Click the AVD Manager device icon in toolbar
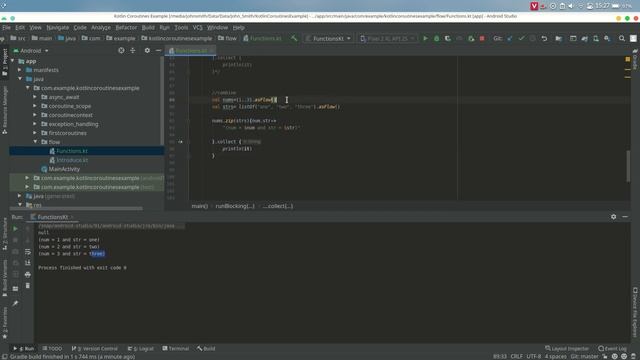Screen dimensions: 640x360 tap(596, 38)
